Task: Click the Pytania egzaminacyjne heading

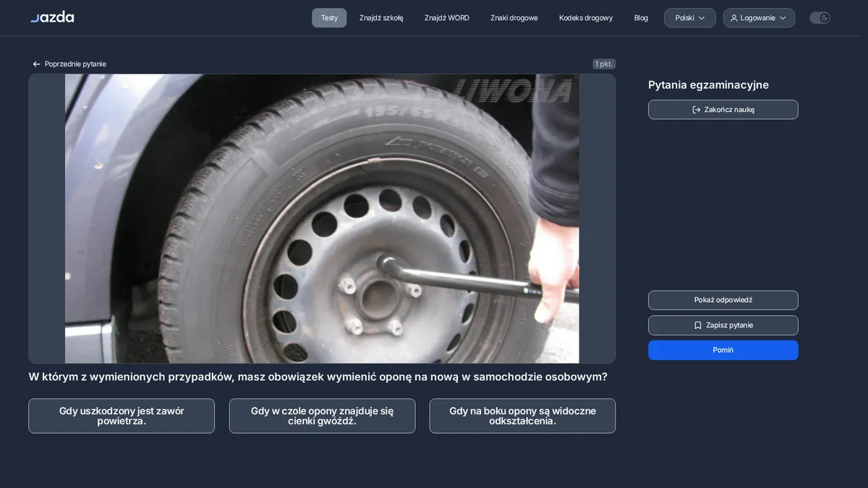Action: pyautogui.click(x=708, y=85)
